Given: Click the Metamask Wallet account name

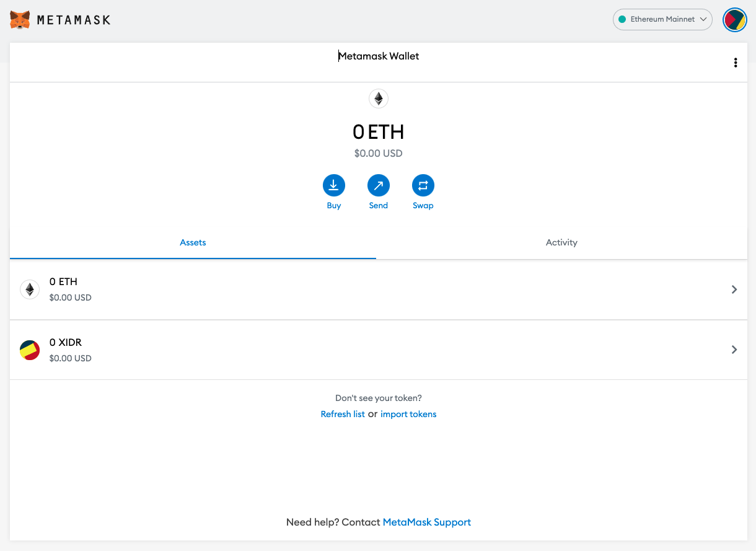Looking at the screenshot, I should pyautogui.click(x=379, y=56).
